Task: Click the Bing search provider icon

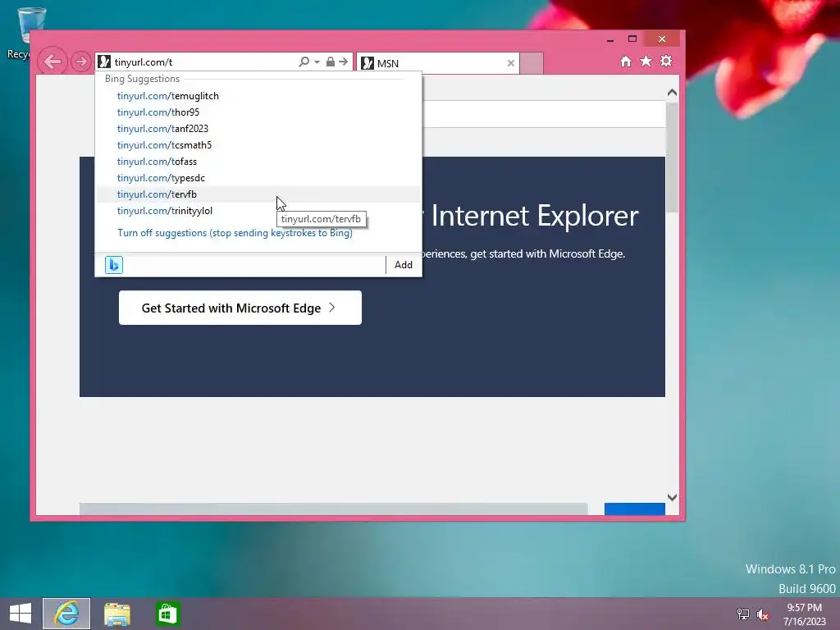Action: (x=114, y=265)
